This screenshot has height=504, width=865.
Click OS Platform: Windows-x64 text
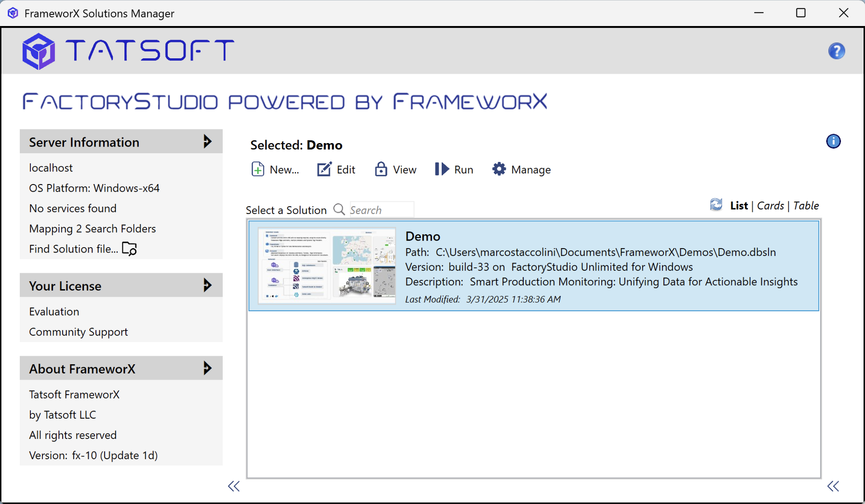coord(94,188)
